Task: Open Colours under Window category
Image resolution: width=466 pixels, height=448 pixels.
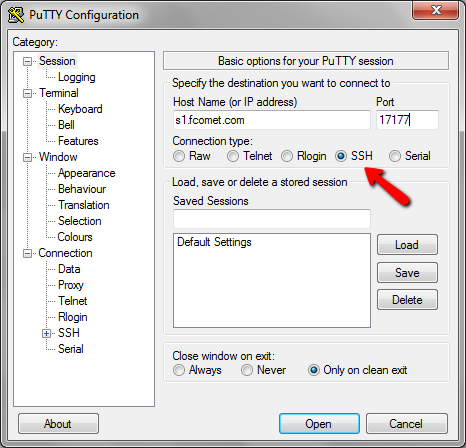Action: 75,237
